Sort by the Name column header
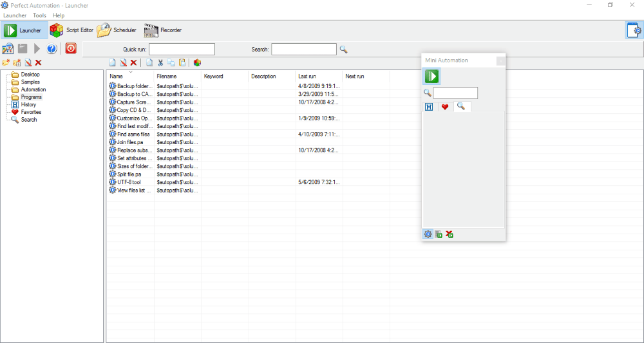Viewport: 644px width, 343px height. [x=131, y=77]
